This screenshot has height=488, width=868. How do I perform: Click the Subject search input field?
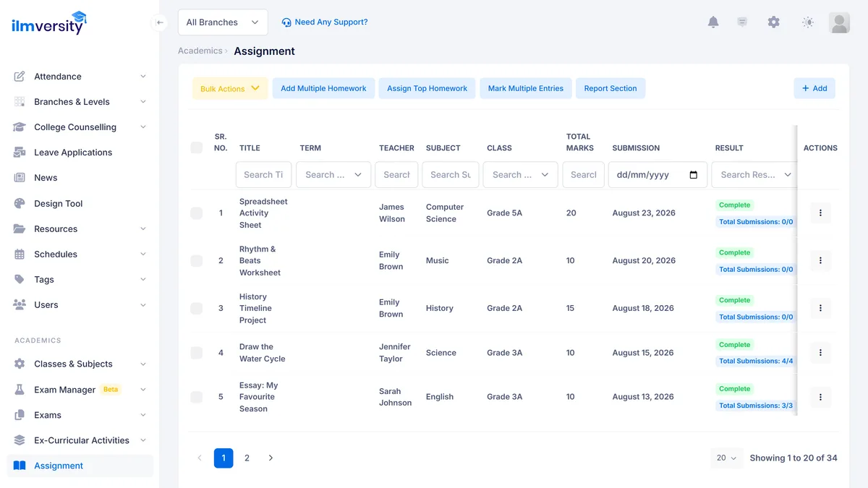pos(451,175)
